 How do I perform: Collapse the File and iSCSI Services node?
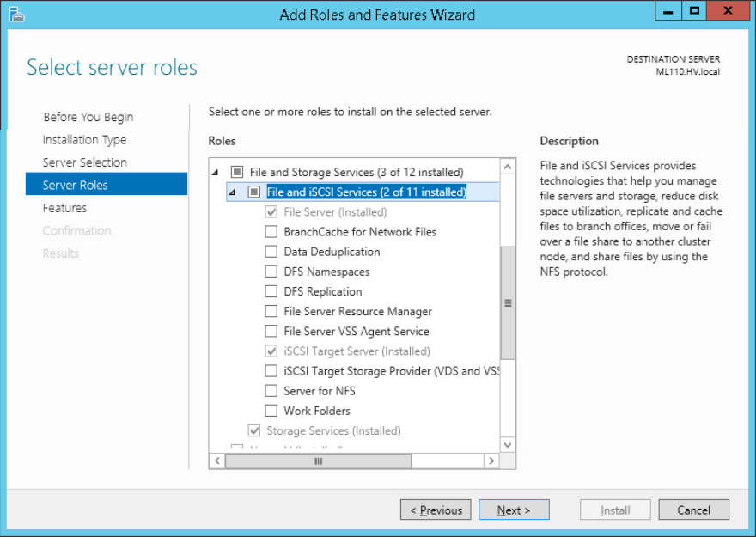coord(232,192)
